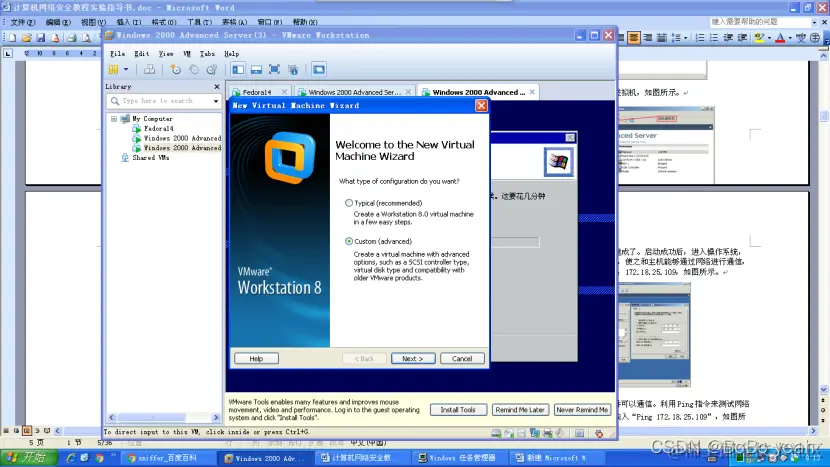Open Word's line spacing dropdown arrow

point(685,38)
